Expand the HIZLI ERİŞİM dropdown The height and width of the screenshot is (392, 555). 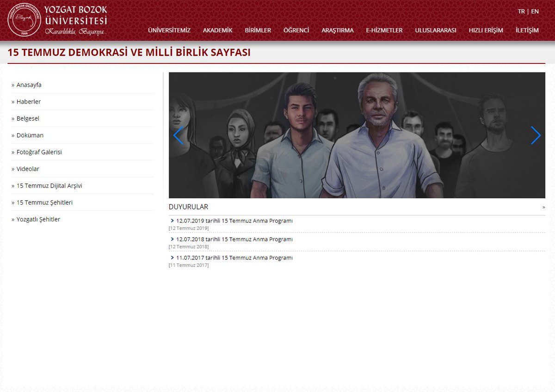coord(485,30)
